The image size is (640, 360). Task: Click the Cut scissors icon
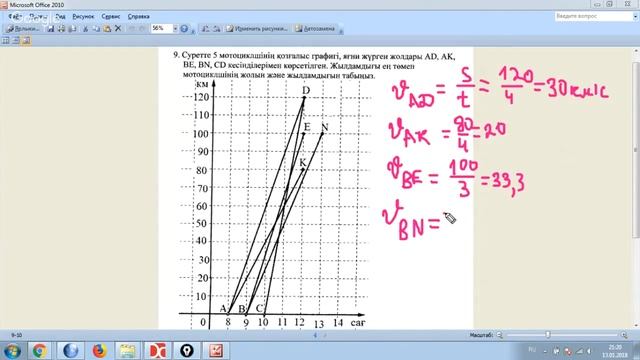85,29
